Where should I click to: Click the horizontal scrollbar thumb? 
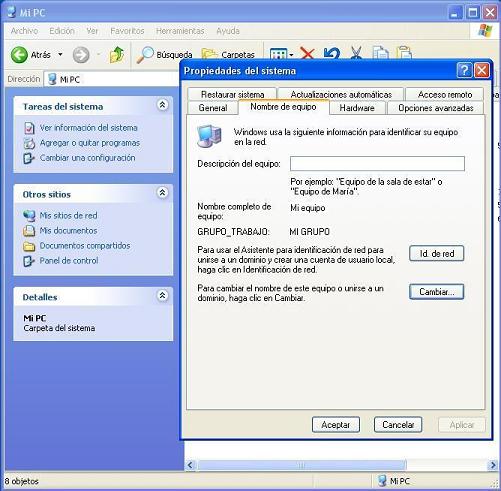pos(302,465)
